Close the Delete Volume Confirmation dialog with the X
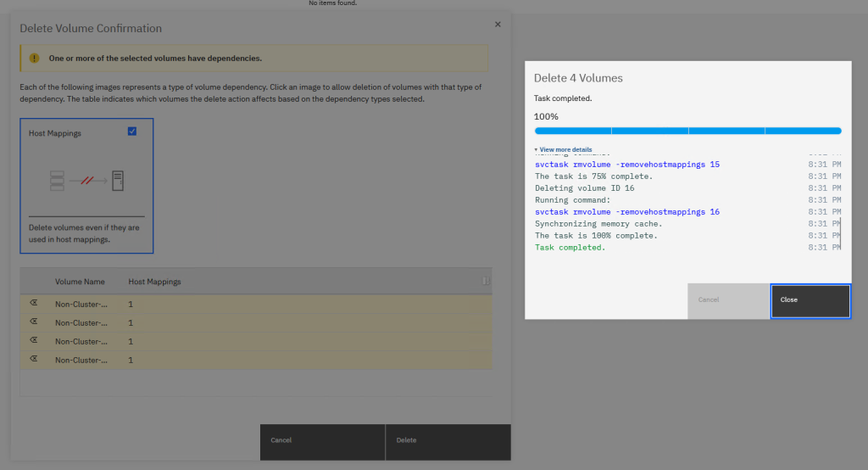The image size is (868, 470). pyautogui.click(x=498, y=25)
